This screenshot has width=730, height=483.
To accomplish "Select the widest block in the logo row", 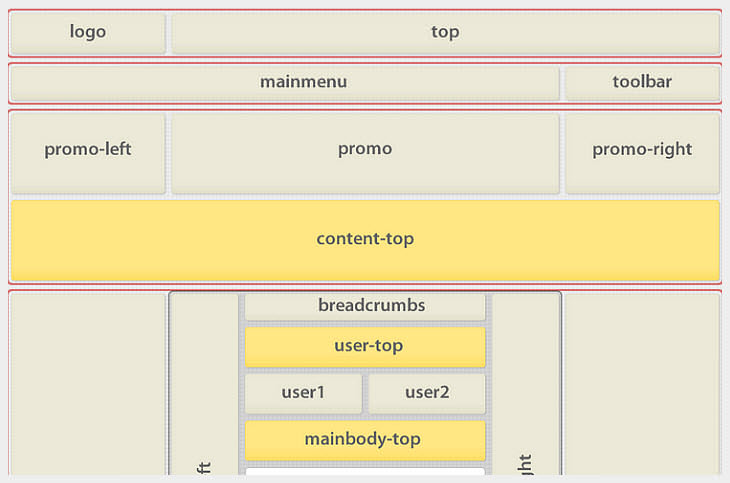I will point(445,33).
